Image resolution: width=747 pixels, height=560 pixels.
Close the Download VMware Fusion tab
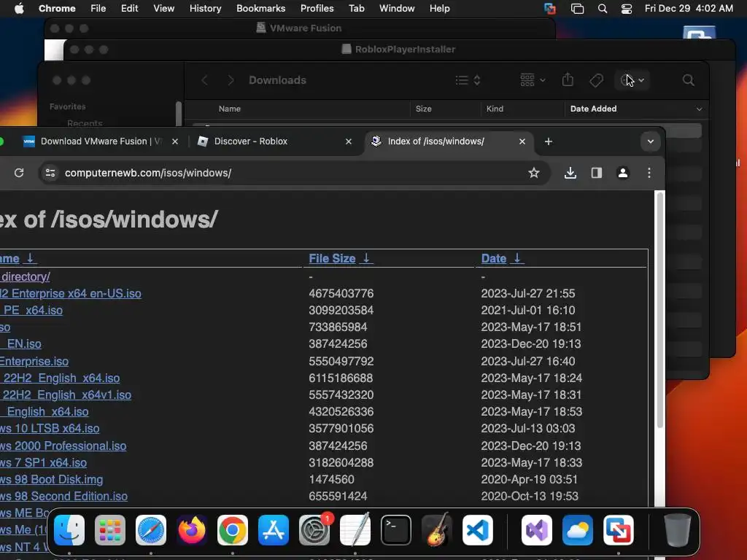(x=175, y=141)
